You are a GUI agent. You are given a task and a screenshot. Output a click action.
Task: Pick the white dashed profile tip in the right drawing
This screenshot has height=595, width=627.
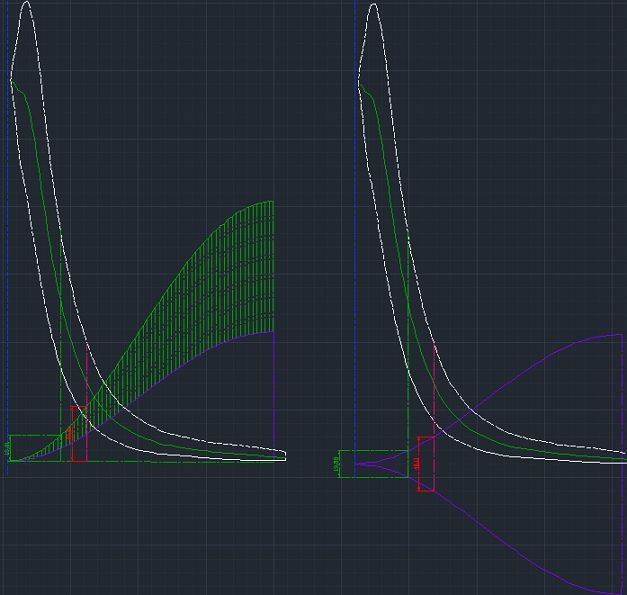click(374, 5)
